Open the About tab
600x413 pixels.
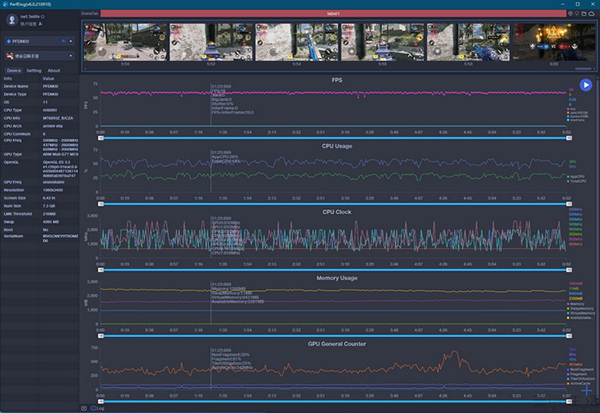(54, 71)
